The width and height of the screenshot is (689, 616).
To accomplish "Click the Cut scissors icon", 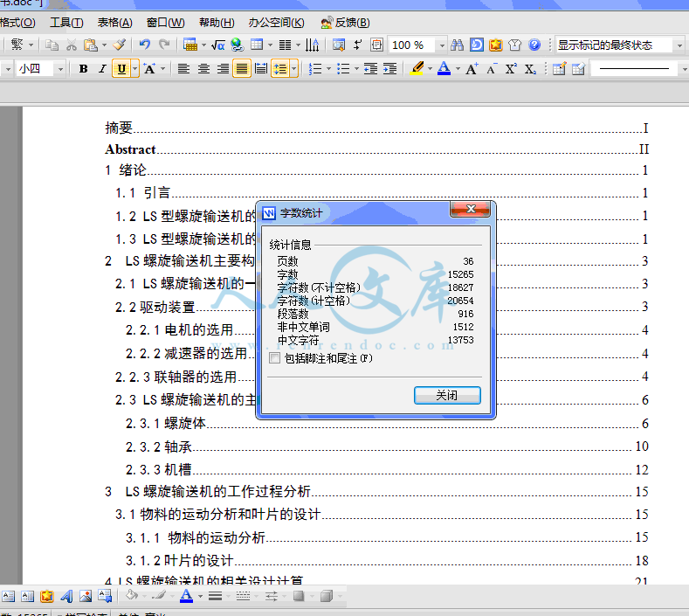I will point(72,45).
